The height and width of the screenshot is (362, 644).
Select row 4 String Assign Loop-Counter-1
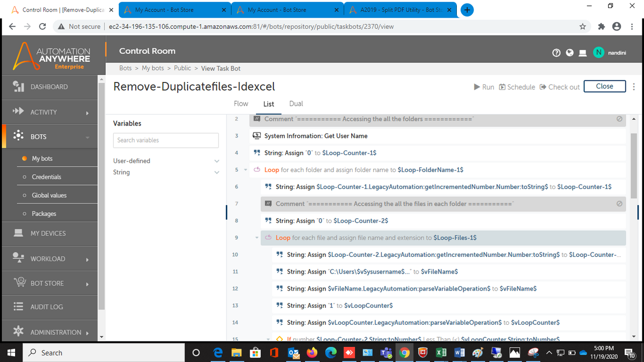coord(438,153)
